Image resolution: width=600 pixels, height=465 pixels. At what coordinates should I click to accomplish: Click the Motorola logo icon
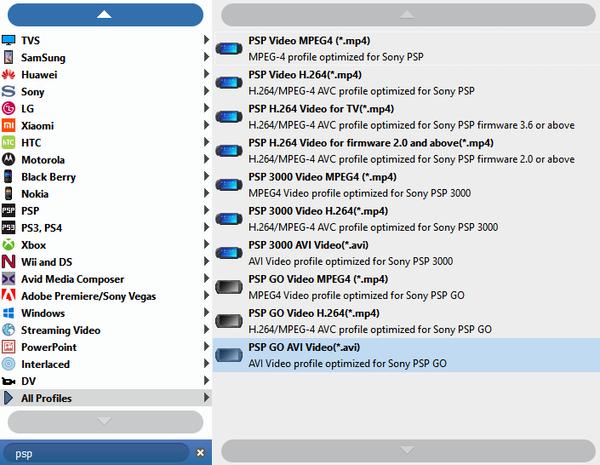point(8,159)
